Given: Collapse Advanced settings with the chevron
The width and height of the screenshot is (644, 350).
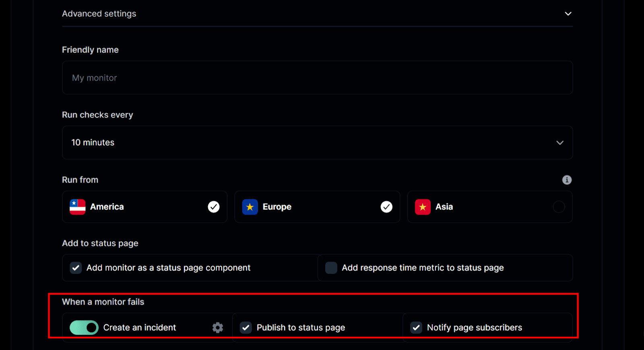Looking at the screenshot, I should click(568, 14).
